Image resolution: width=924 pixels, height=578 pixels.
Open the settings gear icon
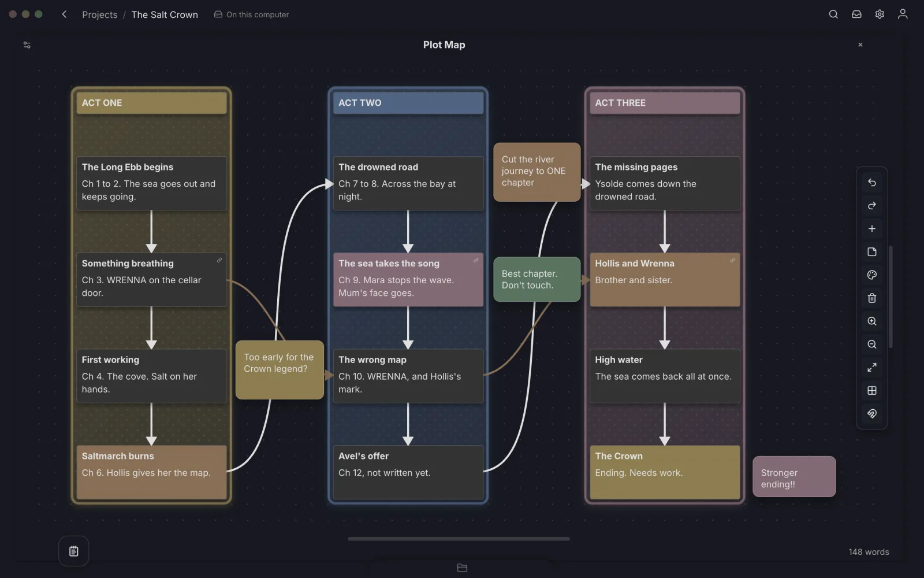879,14
